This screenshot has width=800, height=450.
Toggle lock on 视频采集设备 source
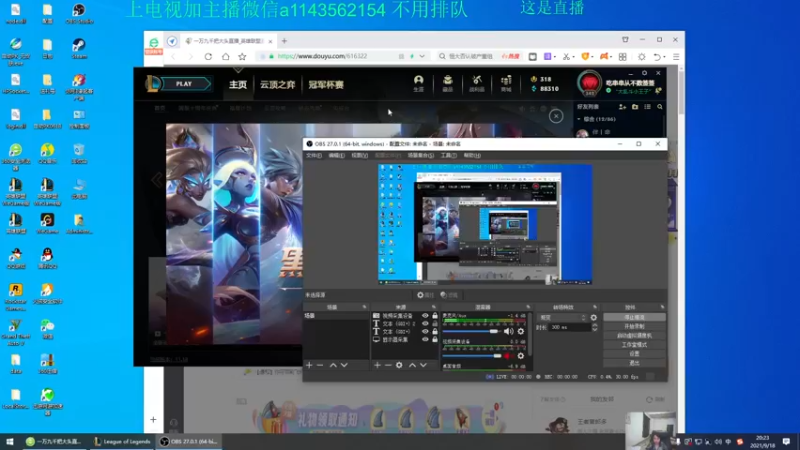pos(435,316)
